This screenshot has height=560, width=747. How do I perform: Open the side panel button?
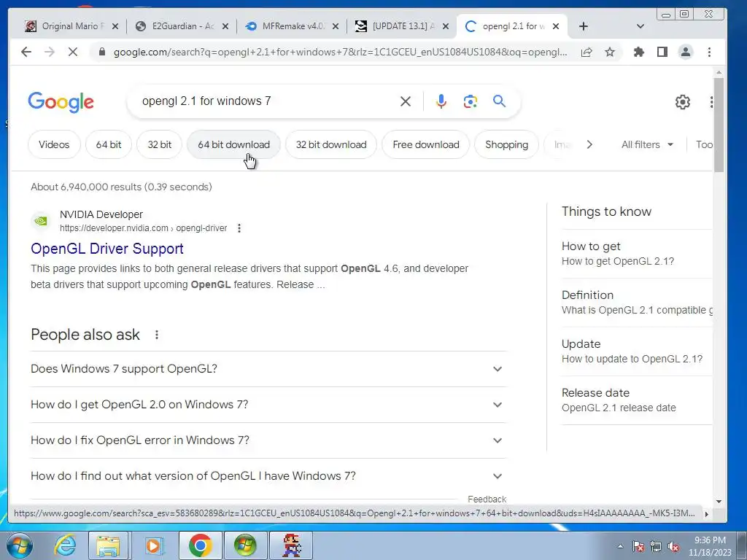(x=662, y=52)
